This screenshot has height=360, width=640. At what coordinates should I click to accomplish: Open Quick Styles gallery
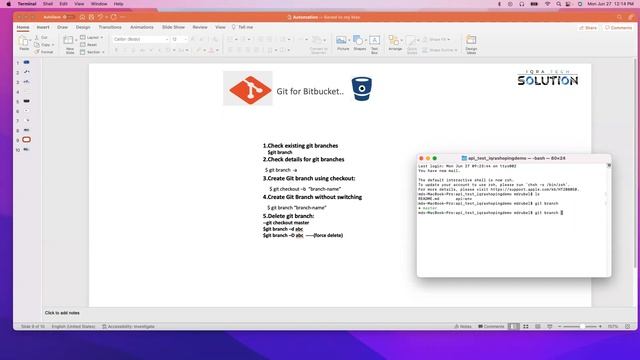coord(412,44)
